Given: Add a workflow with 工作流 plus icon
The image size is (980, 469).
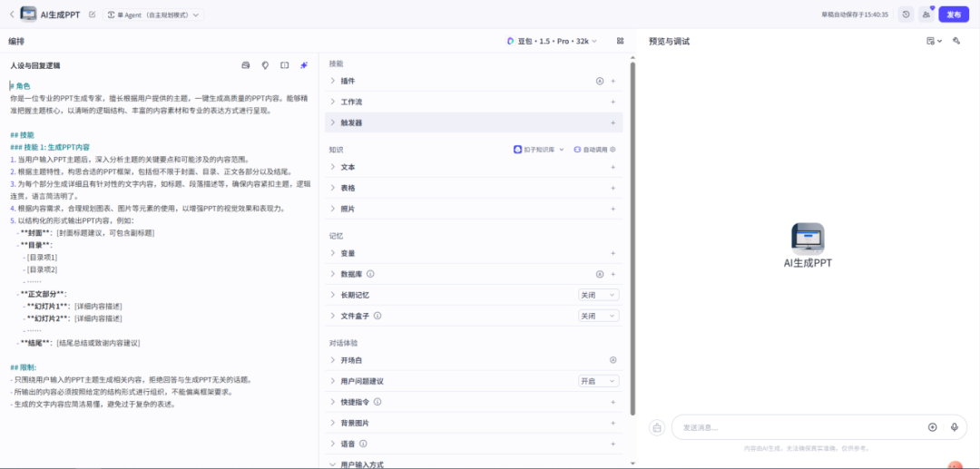Looking at the screenshot, I should pos(613,102).
